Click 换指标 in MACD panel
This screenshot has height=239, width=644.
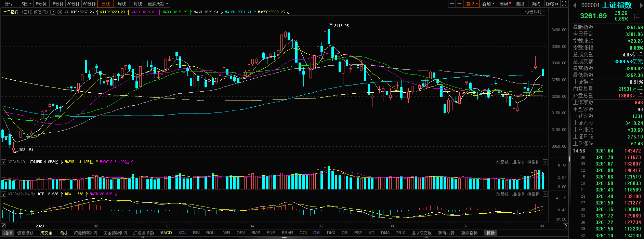click(533, 194)
